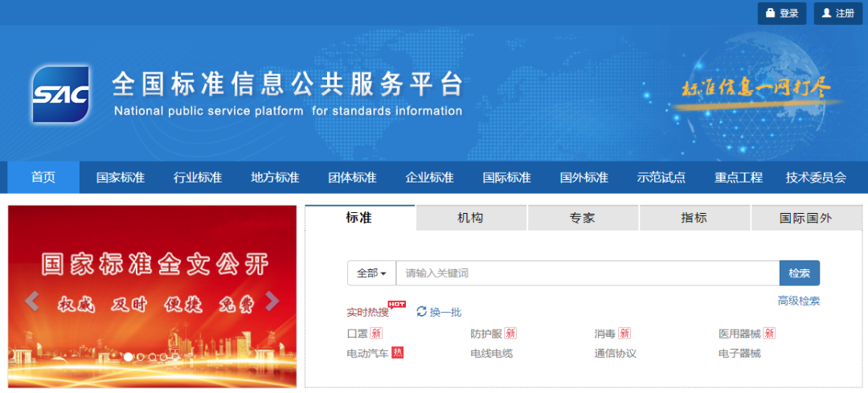Click the HOT badge by 实时热搜
868x393 pixels.
click(397, 304)
